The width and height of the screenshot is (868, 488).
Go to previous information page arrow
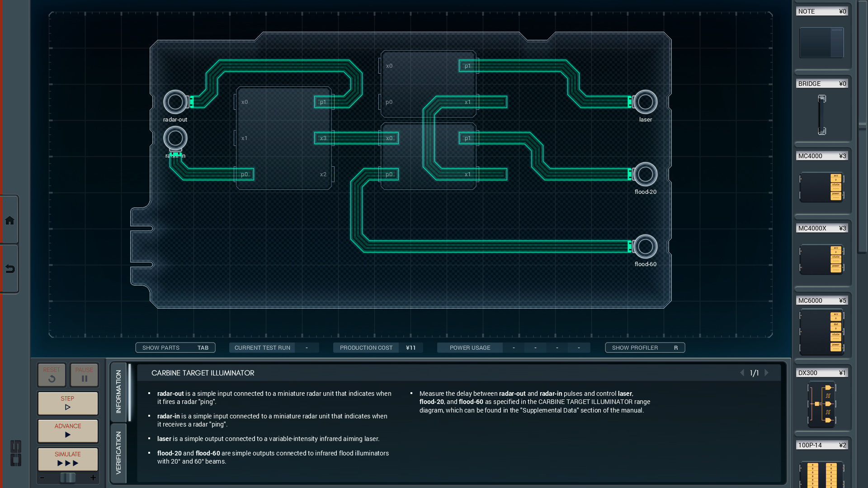coord(742,373)
